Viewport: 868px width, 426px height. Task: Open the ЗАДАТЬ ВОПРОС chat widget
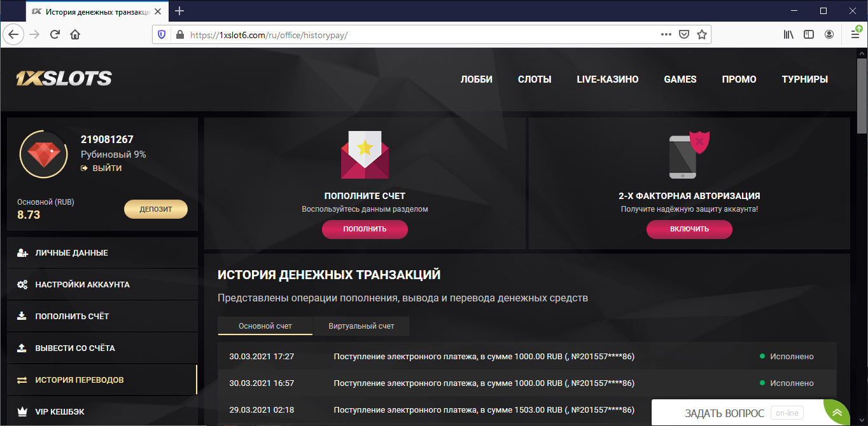coord(737,413)
